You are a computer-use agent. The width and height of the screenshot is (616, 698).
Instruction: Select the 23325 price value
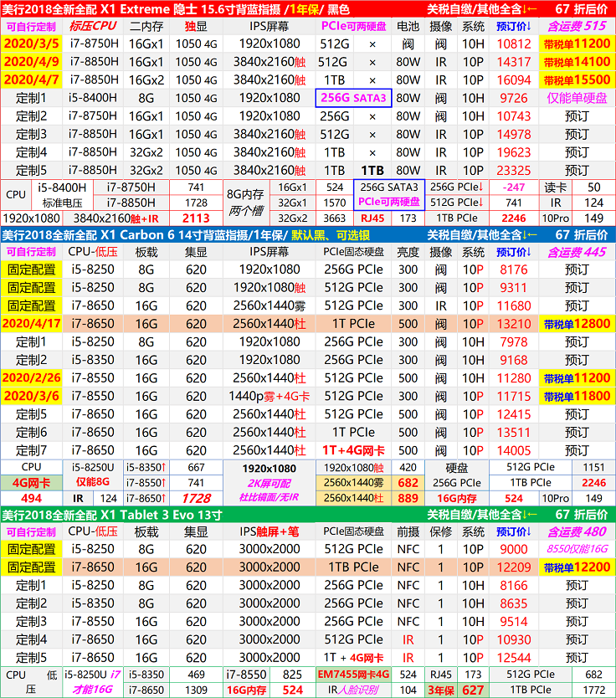514,170
